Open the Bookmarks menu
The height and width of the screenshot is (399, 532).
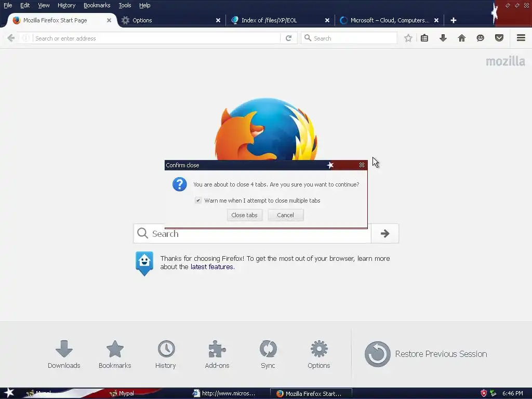click(97, 5)
